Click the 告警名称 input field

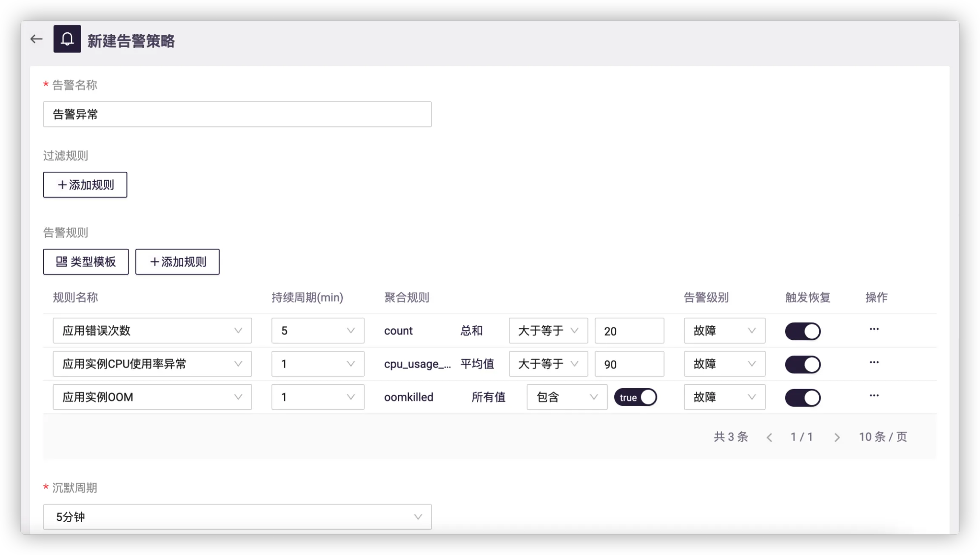[x=237, y=114]
